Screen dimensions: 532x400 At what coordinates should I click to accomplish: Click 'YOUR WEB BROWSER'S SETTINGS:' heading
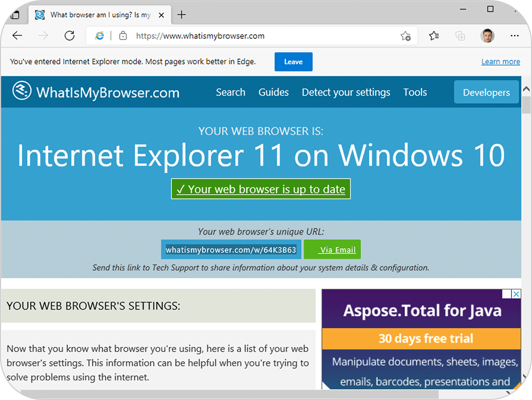[x=93, y=306]
